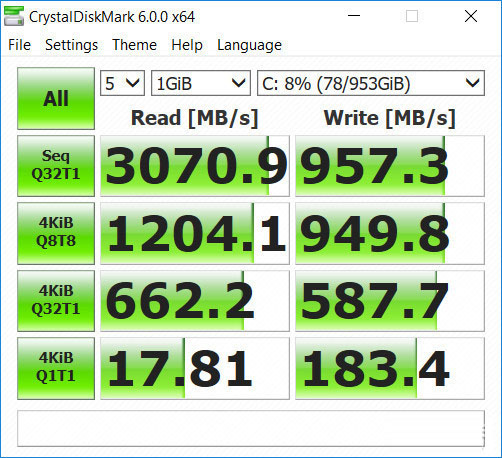
Task: Open the Language menu
Action: [249, 45]
